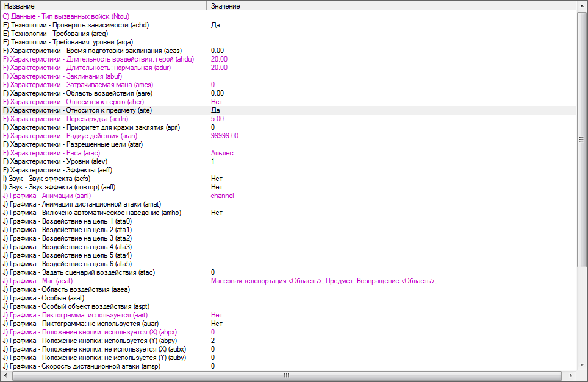Viewport: 588px width, 382px height.
Task: Select row "Положение кнопки: не используется (Y) (auby)"
Action: coord(289,358)
